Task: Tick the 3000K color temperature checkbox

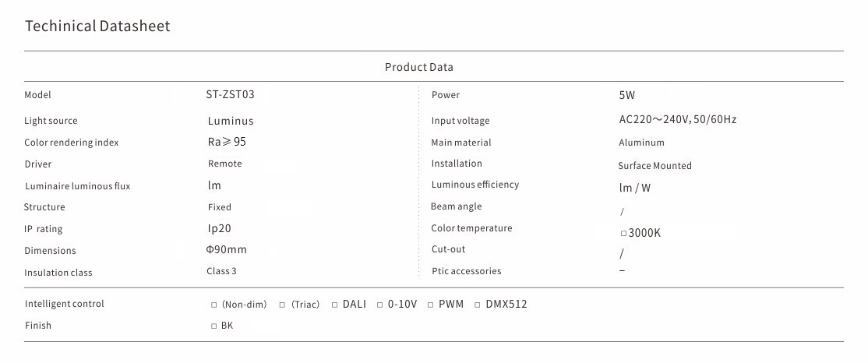Action: click(623, 233)
